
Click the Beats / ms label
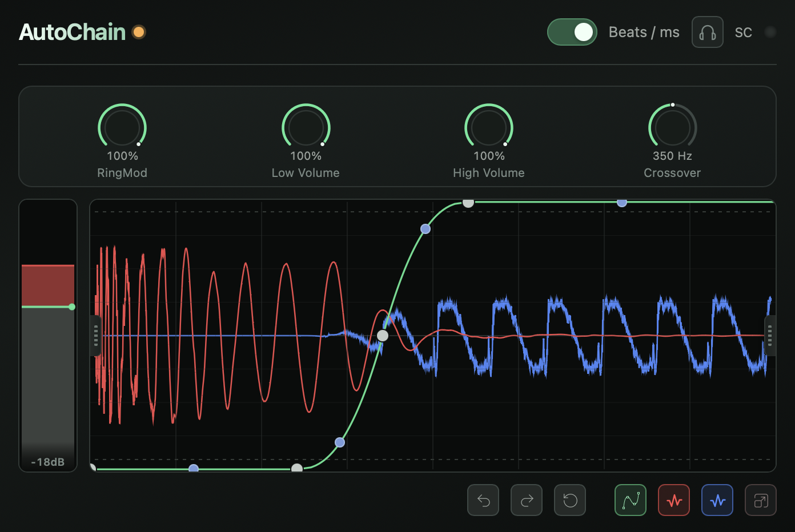644,32
